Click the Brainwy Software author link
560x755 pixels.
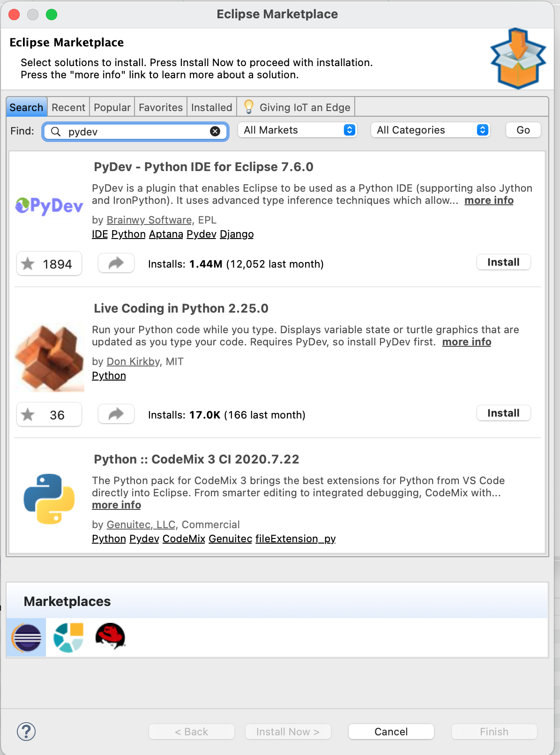point(149,220)
